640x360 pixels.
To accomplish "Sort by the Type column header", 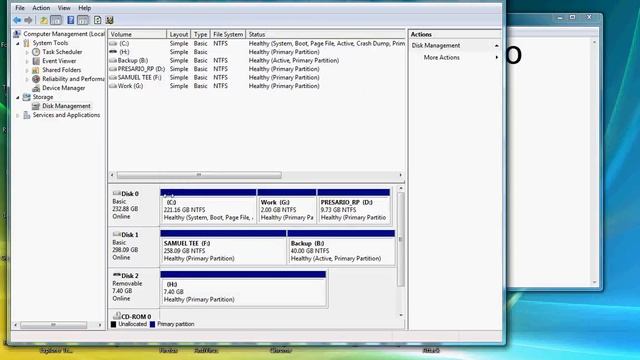I will (200, 34).
